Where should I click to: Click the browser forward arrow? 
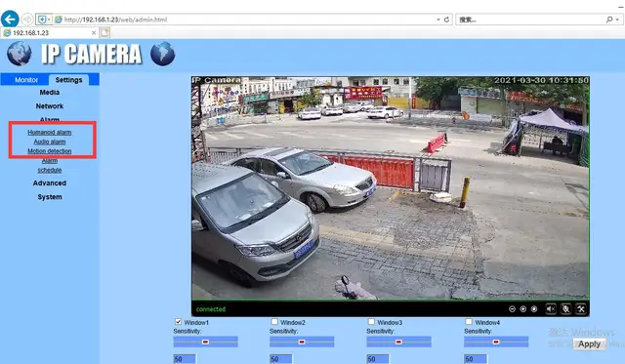27,20
